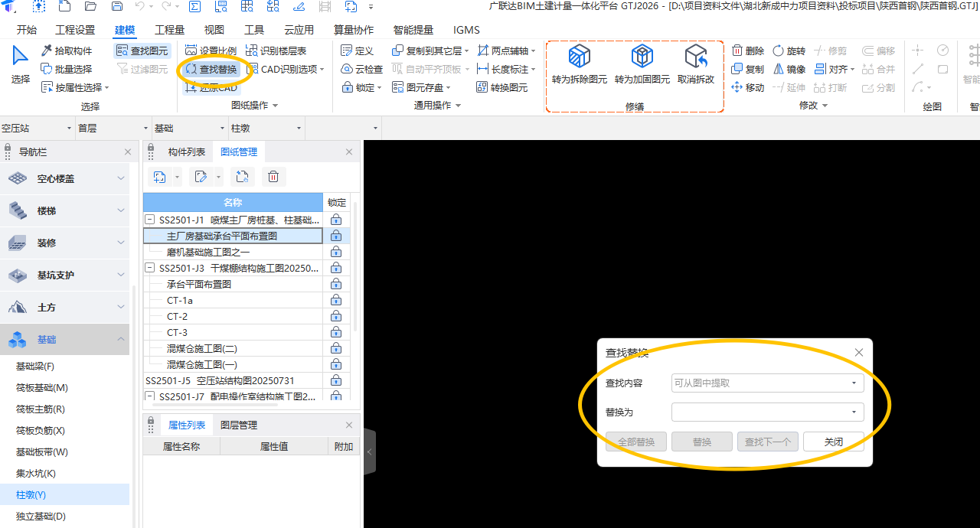Collapse SS2501-J3 tree node

click(150, 268)
